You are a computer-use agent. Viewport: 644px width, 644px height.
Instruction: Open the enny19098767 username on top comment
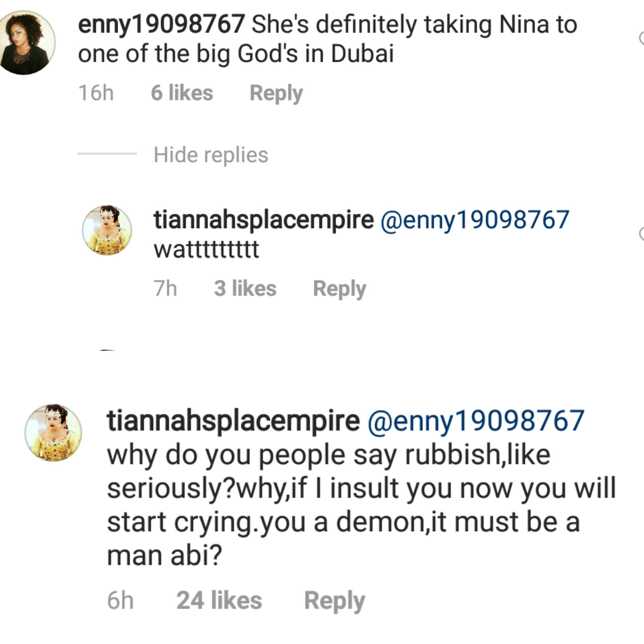point(161,24)
